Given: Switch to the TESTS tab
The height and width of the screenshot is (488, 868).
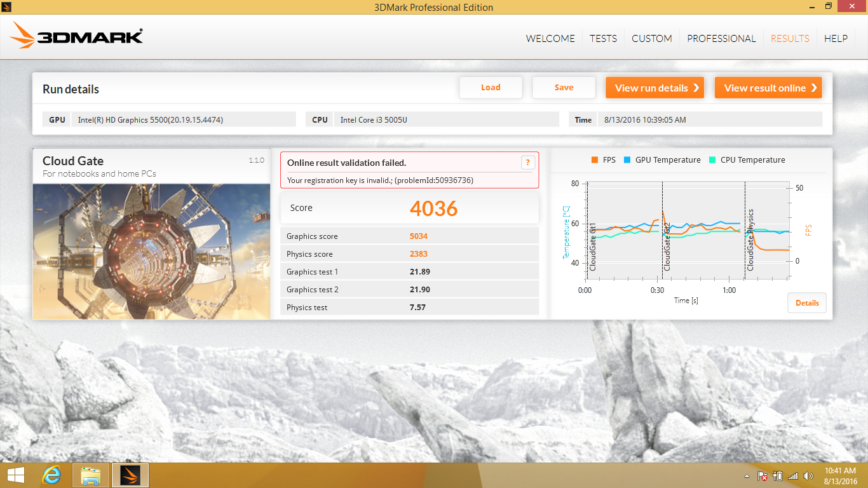Looking at the screenshot, I should [603, 38].
